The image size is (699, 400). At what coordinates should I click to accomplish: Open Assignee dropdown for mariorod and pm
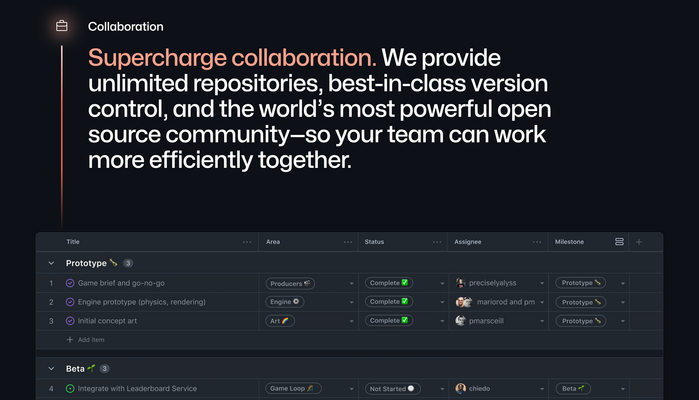click(542, 302)
